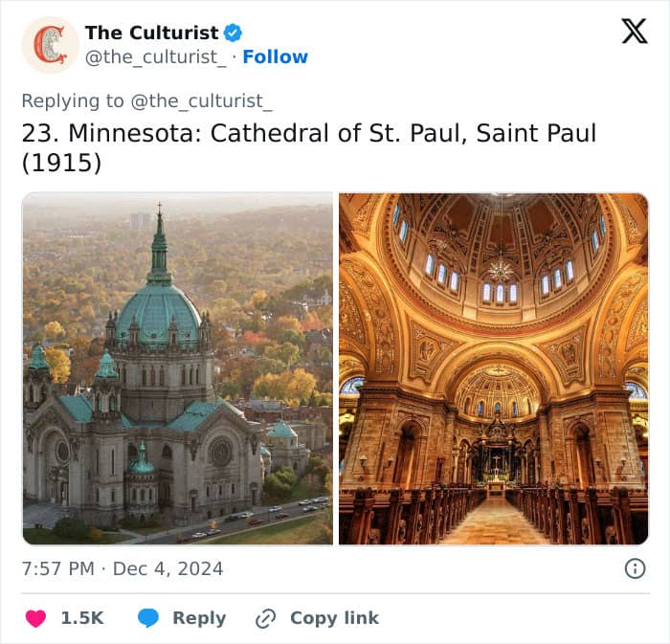The image size is (670, 644).
Task: Click the @the_culturist_ handle under the name
Action: pyautogui.click(x=157, y=57)
